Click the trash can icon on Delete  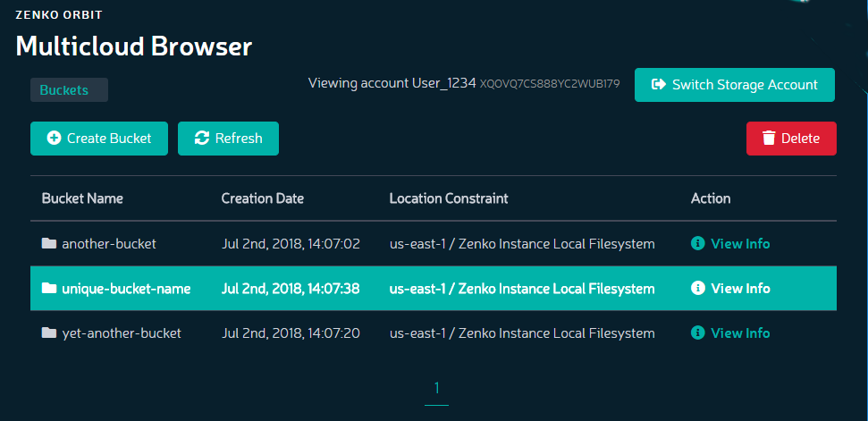[x=769, y=139]
